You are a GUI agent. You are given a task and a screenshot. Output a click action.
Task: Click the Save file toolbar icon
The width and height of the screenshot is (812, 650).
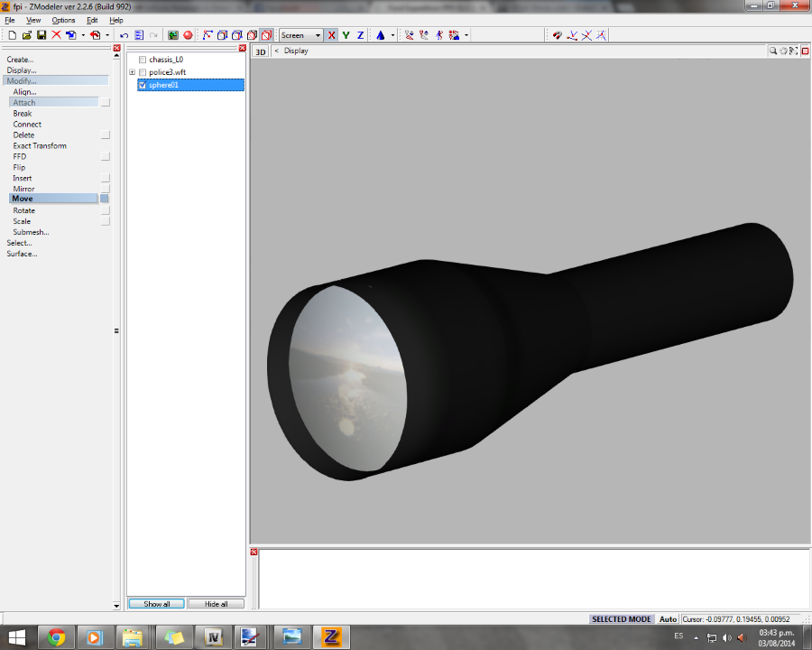[x=42, y=35]
